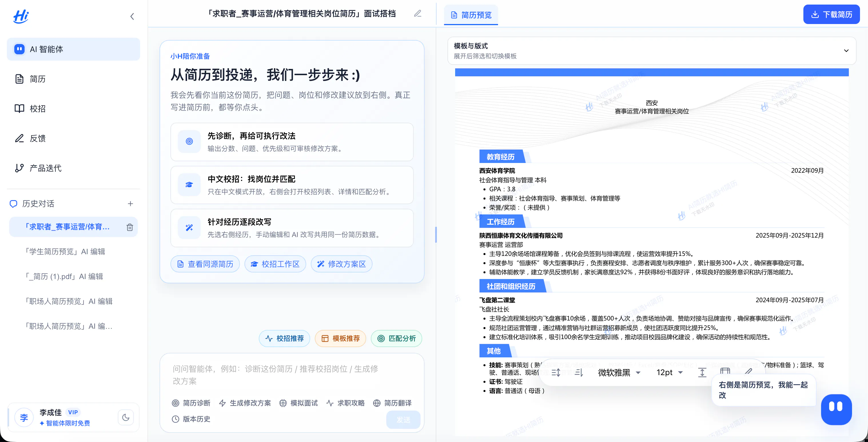The width and height of the screenshot is (868, 442).
Task: Open the AI 智能体 section
Action: (73, 49)
